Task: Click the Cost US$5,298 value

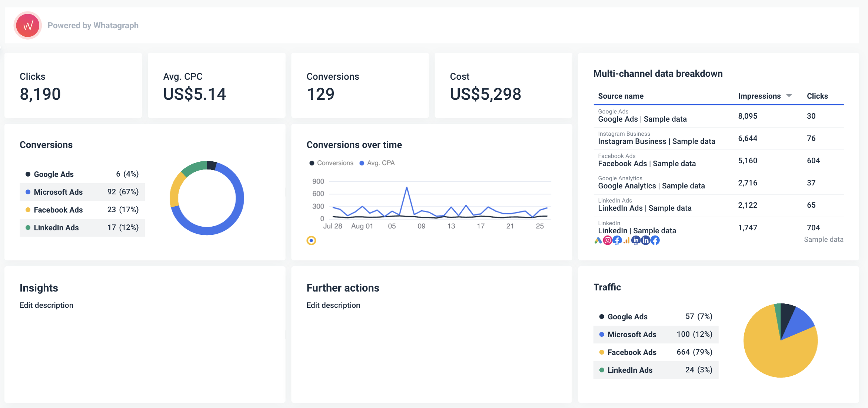Action: (x=485, y=94)
